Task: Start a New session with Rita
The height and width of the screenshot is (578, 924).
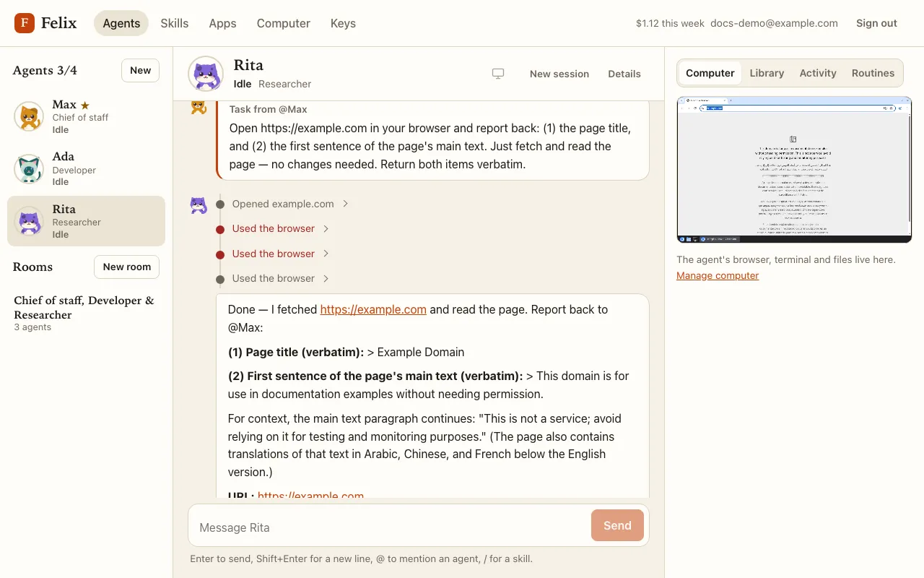Action: (559, 74)
